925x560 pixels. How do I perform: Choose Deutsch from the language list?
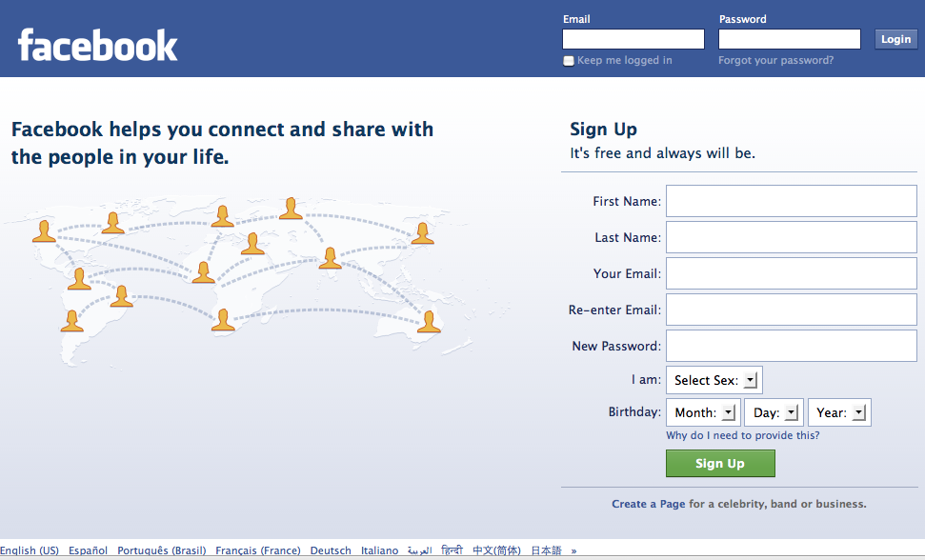pos(331,550)
